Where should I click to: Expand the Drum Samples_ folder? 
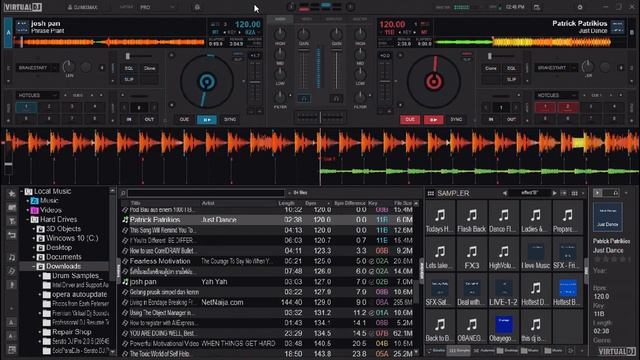[40, 276]
